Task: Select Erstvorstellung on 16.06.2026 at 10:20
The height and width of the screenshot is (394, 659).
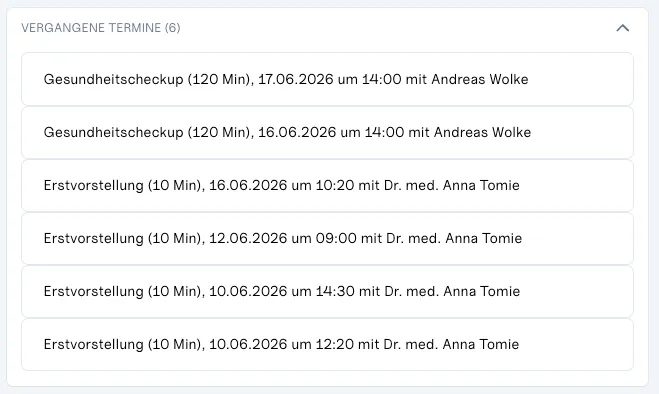Action: coord(327,185)
